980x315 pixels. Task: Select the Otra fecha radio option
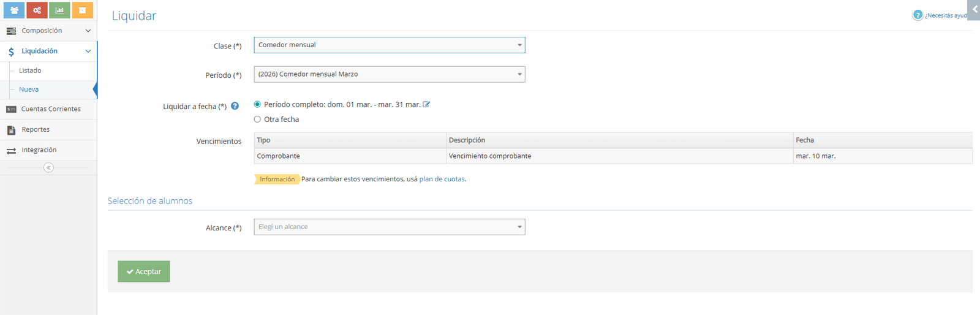[x=257, y=120]
